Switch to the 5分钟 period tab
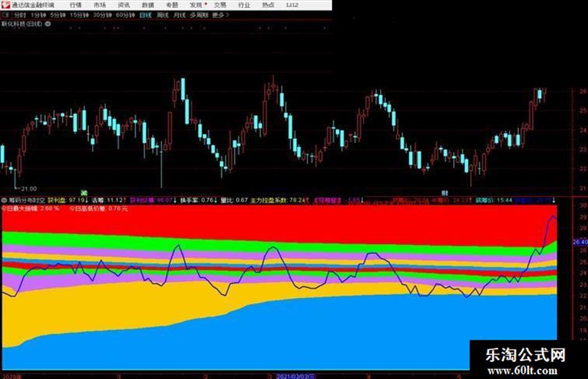This screenshot has height=379, width=588. pyautogui.click(x=58, y=15)
